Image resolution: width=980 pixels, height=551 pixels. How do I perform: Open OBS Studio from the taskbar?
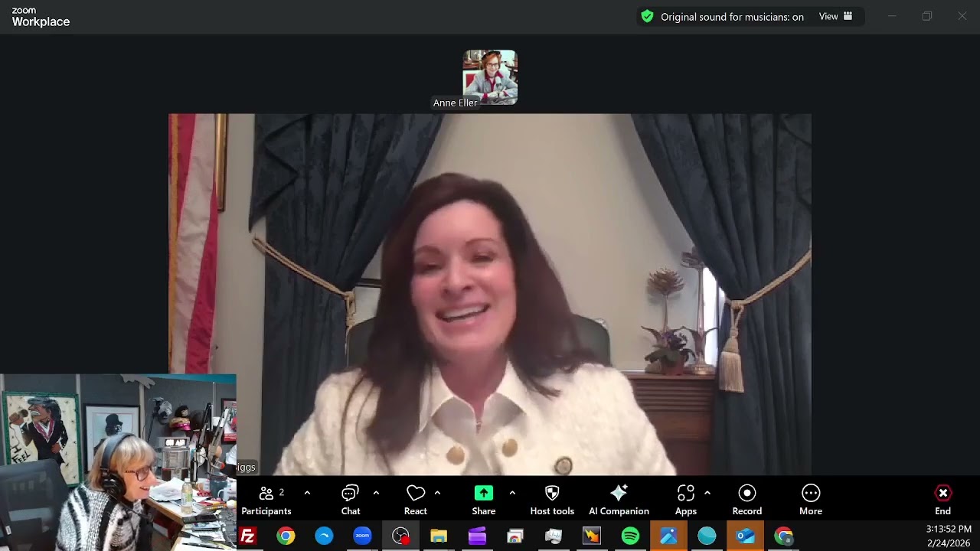(400, 536)
